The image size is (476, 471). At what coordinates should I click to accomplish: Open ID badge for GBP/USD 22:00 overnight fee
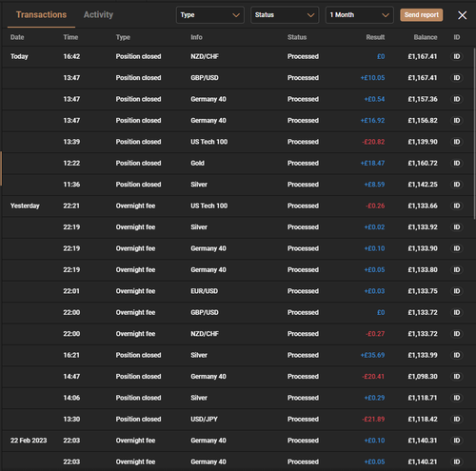(x=457, y=312)
